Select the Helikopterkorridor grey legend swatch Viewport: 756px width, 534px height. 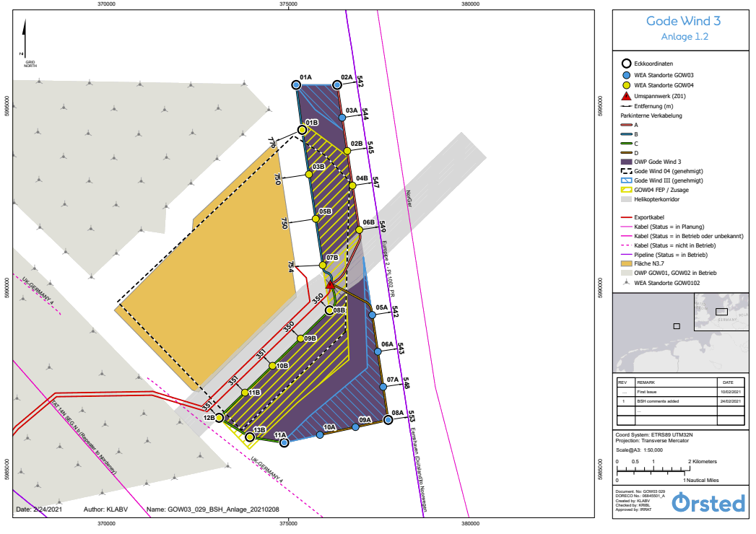point(625,198)
